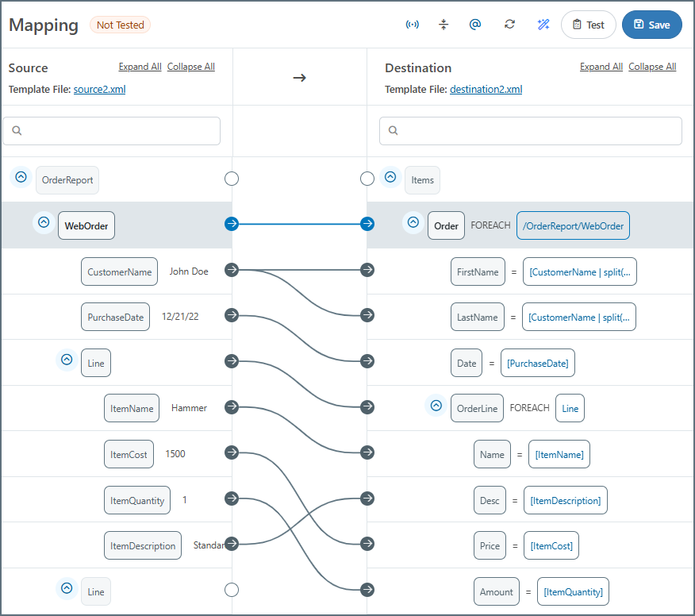Click the CustomerName source connector arrow
The height and width of the screenshot is (616, 695).
pyautogui.click(x=232, y=270)
